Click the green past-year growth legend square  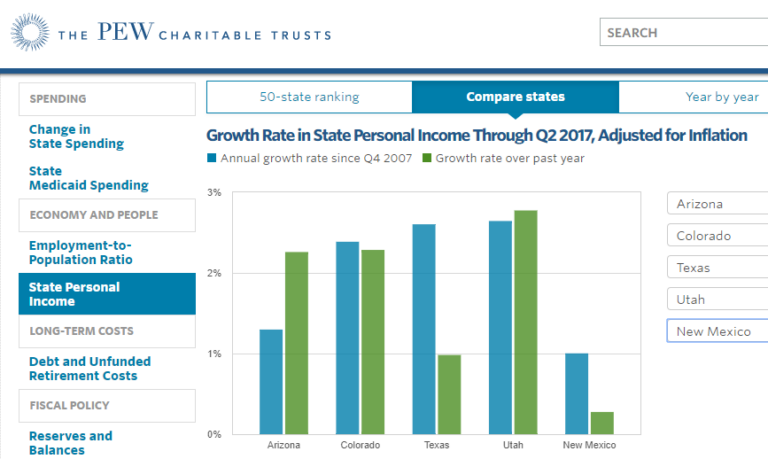pyautogui.click(x=427, y=158)
